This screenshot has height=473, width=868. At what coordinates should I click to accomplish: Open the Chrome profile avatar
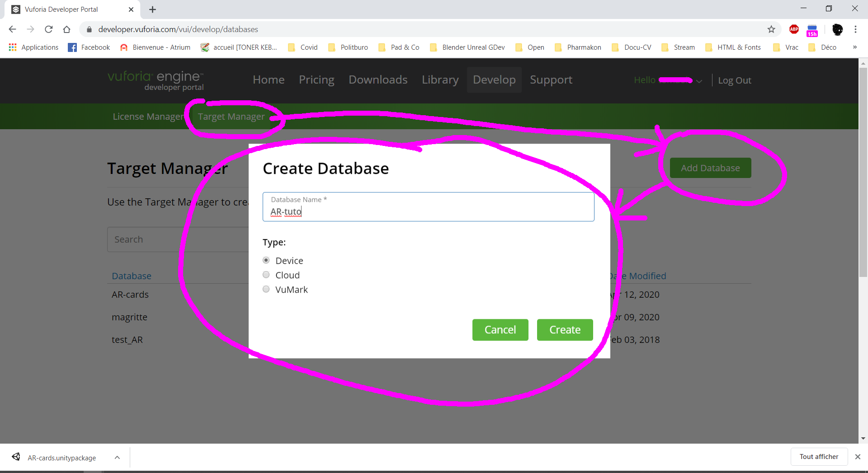(837, 29)
